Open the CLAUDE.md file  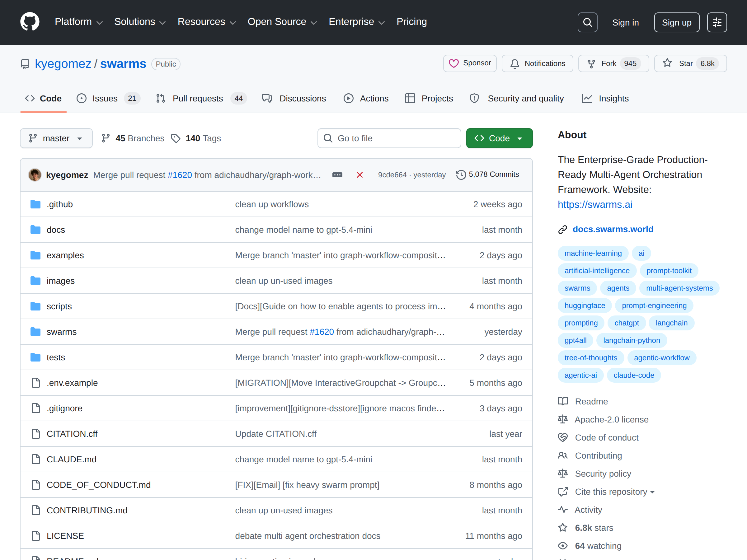click(72, 460)
